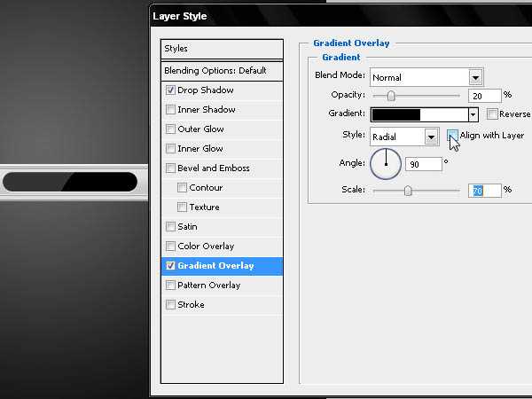Enable the Outer Glow checkbox
Image resolution: width=532 pixels, height=399 pixels.
click(x=170, y=129)
